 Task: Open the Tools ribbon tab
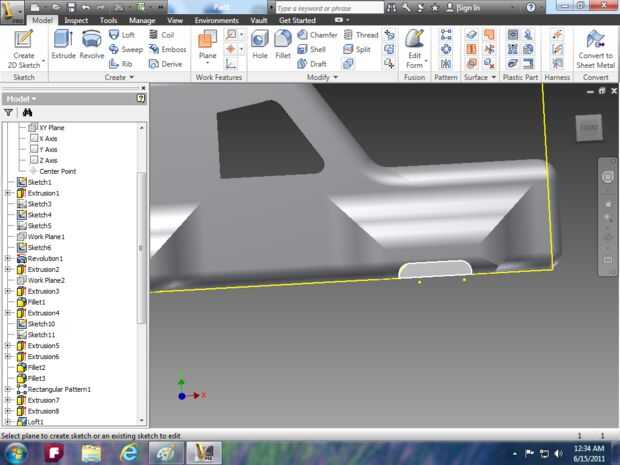coord(108,20)
